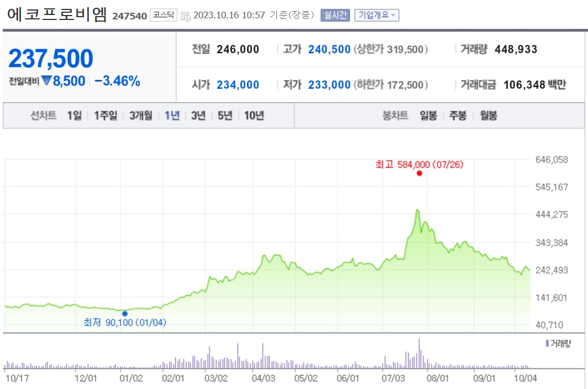Click the 선차트 label
Screen dimensions: 588x389
click(43, 115)
